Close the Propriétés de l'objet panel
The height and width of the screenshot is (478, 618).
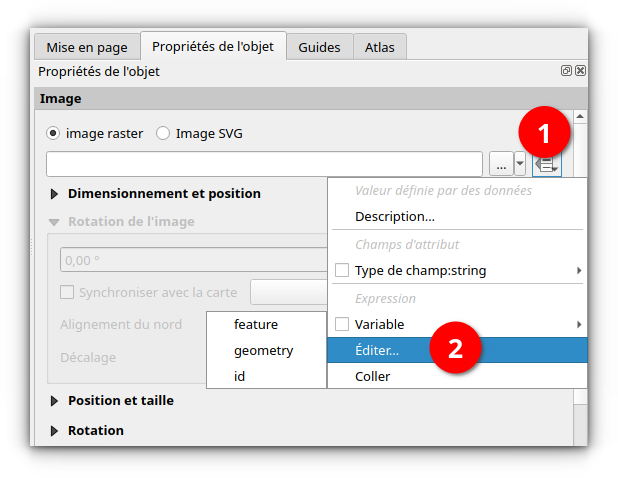pos(580,72)
